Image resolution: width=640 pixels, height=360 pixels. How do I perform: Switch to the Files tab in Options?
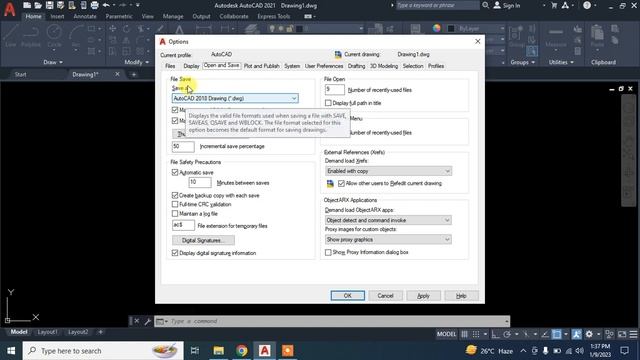click(170, 66)
